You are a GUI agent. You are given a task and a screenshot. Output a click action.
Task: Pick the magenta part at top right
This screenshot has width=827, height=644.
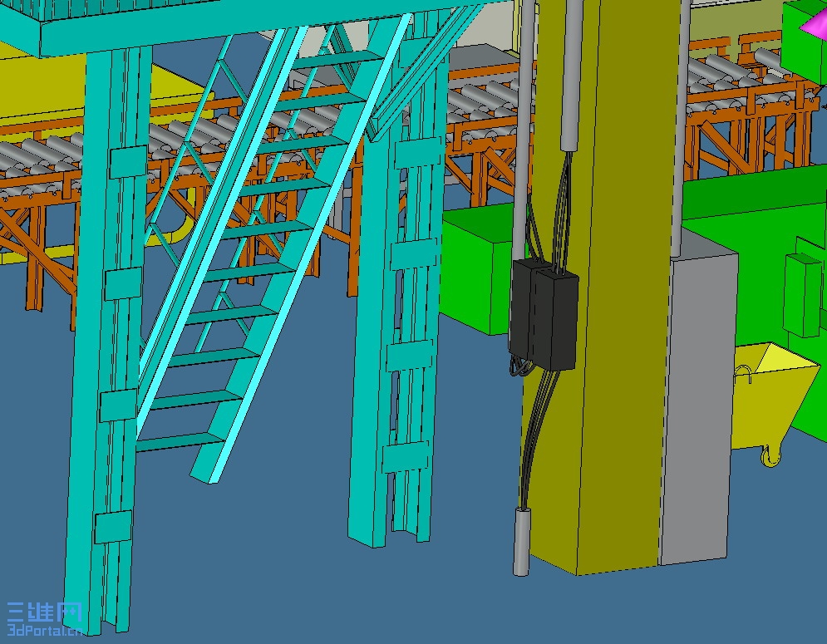815,24
